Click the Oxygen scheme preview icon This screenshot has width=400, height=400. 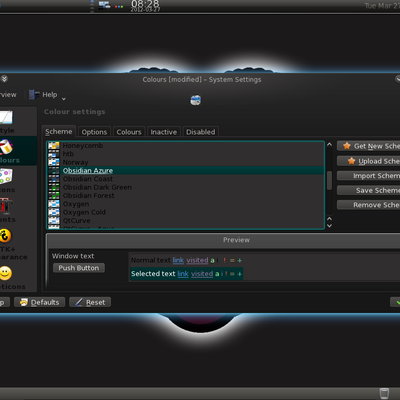coord(54,204)
